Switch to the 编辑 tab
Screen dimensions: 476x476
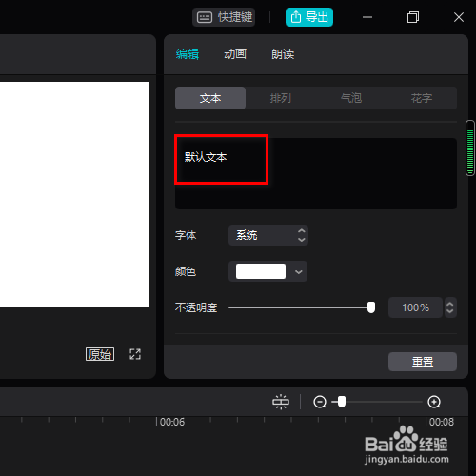point(188,54)
